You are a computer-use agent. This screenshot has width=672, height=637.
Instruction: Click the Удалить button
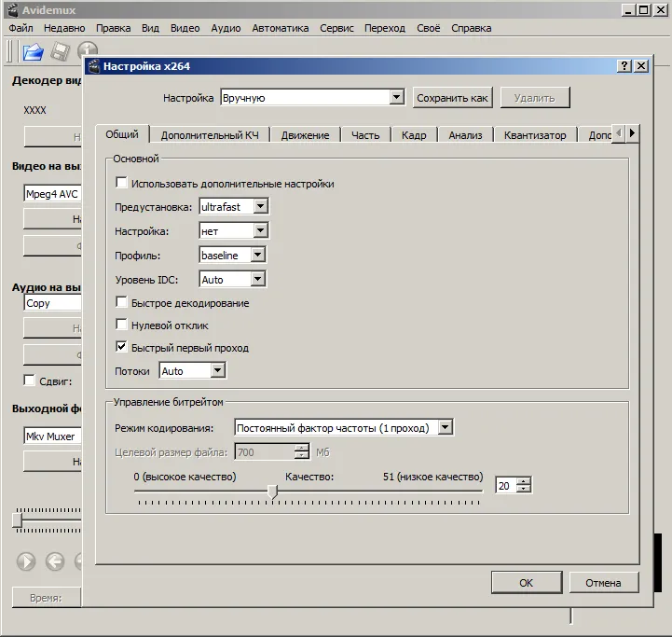tap(535, 98)
